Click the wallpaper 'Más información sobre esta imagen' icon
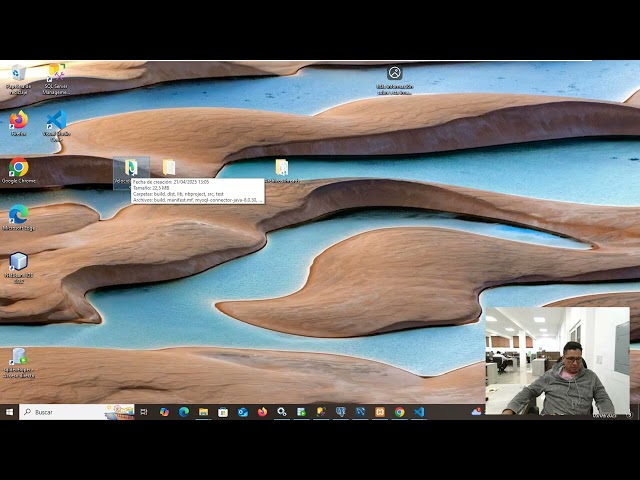640x480 pixels. pos(395,80)
